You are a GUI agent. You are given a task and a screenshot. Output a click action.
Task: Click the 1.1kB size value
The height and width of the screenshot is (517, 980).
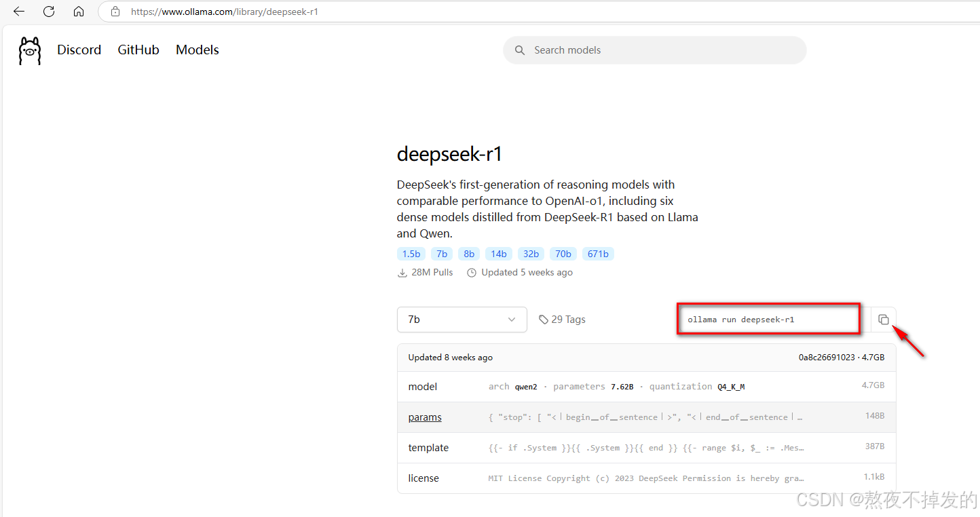point(874,477)
